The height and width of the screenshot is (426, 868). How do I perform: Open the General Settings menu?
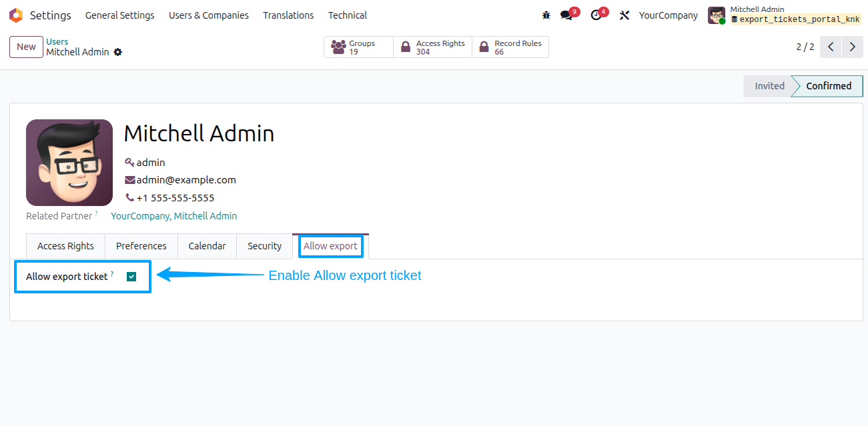[119, 15]
